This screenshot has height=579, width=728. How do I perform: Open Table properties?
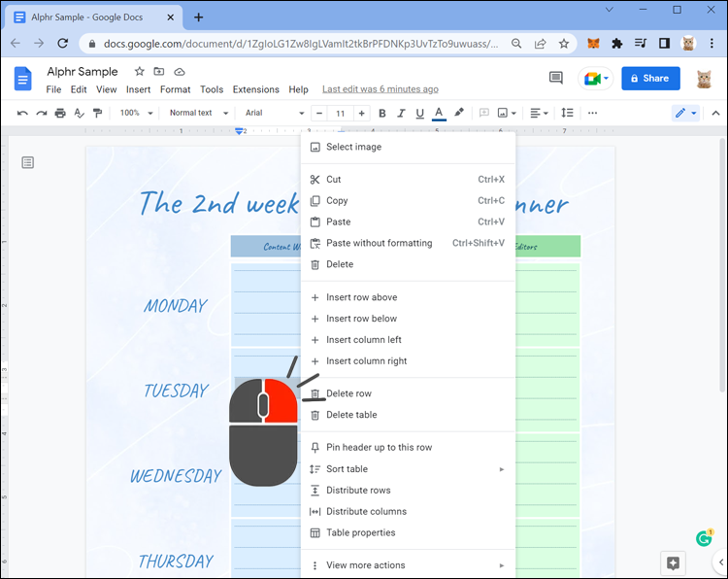[408, 533]
